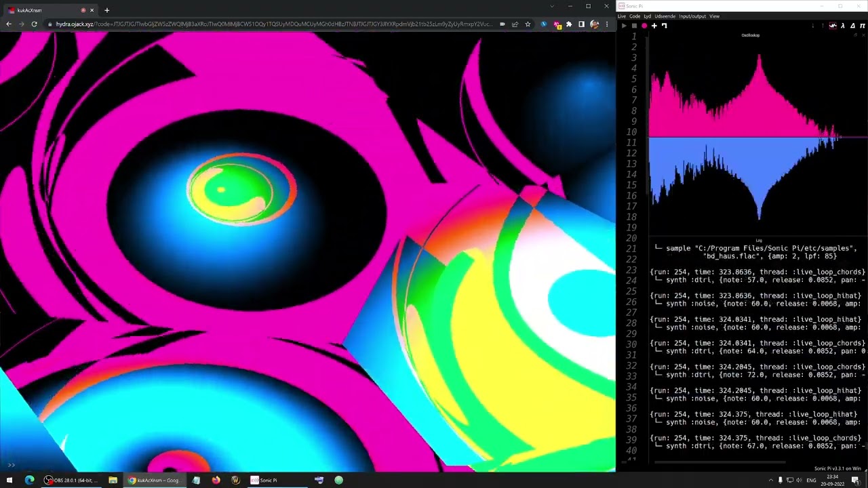Click the pi icon in Sonic Pi toolbar
Screen dimensions: 868x488
(x=863, y=26)
